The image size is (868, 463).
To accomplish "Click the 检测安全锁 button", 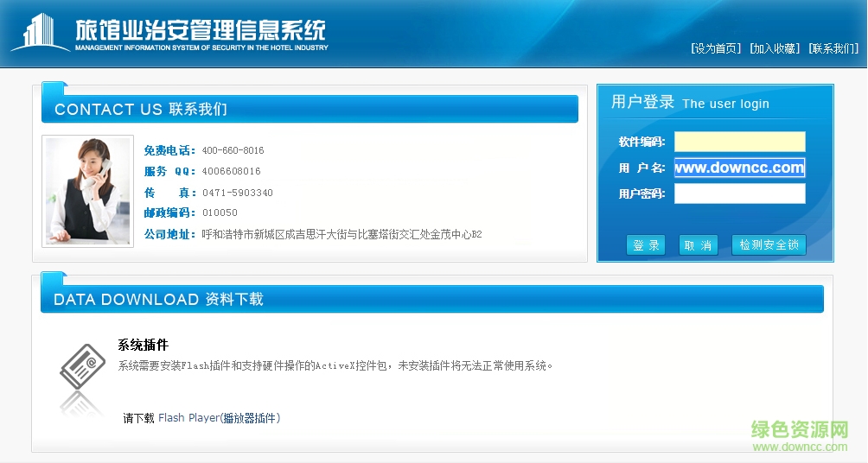I will click(768, 245).
